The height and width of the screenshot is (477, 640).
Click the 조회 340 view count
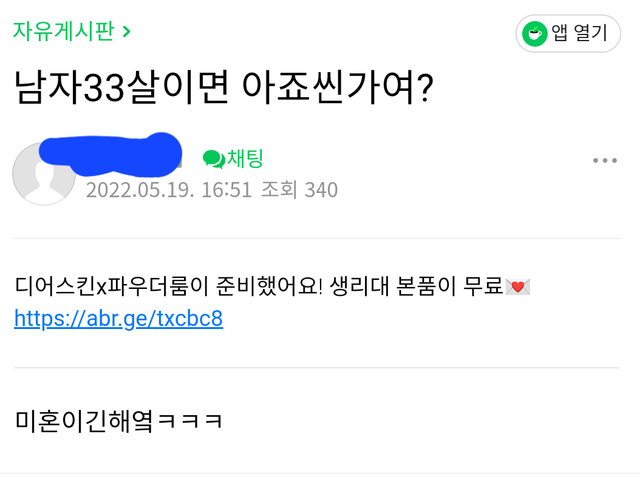point(299,190)
